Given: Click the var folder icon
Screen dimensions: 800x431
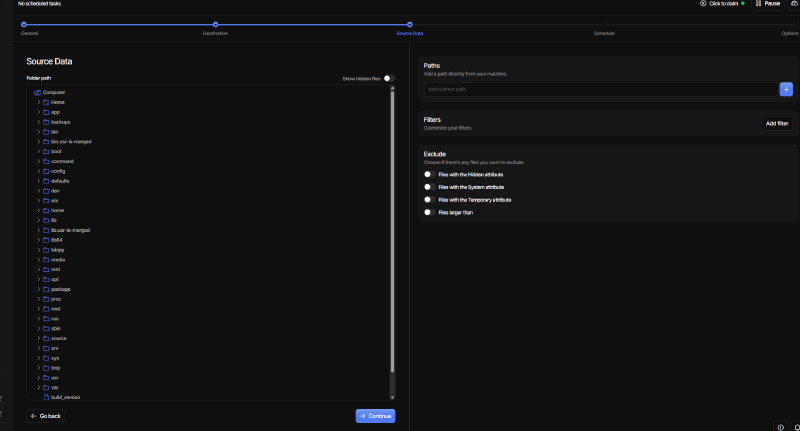Looking at the screenshot, I should [x=46, y=388].
